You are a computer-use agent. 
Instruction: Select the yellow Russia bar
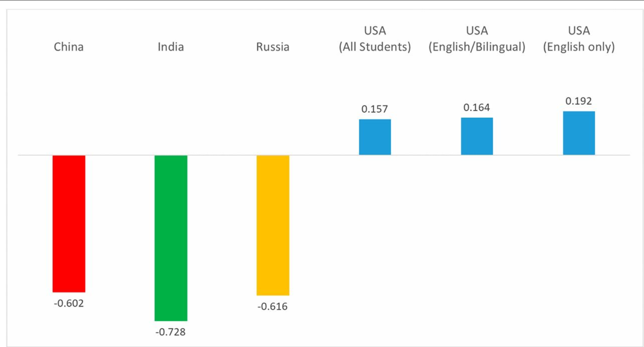273,225
